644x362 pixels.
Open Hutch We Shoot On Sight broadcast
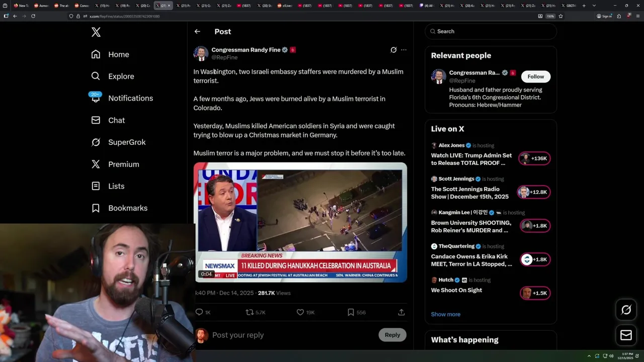tap(456, 290)
